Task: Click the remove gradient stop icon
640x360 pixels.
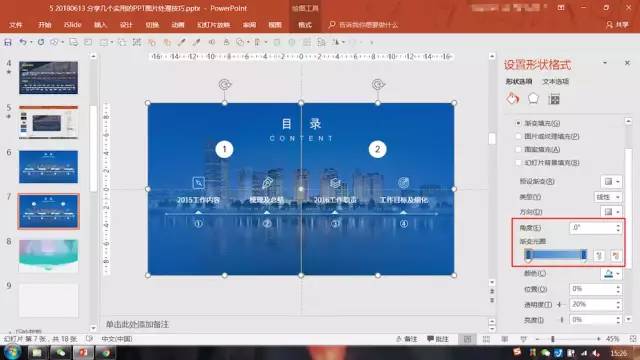Action: coord(616,256)
